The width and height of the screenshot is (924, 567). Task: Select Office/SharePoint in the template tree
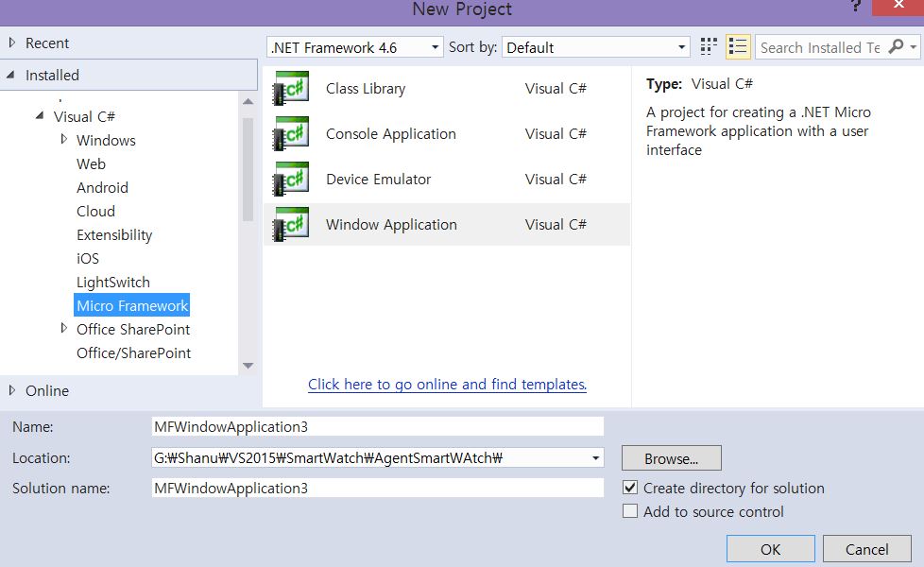pyautogui.click(x=134, y=353)
